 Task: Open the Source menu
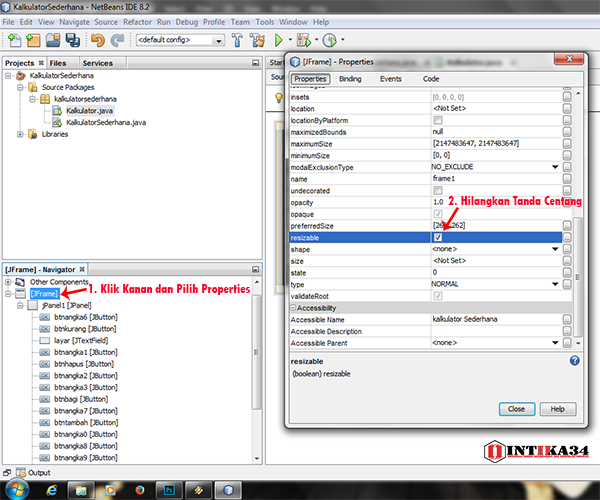pos(106,22)
